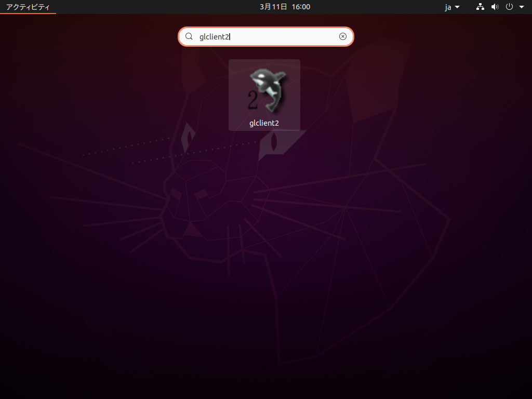Viewport: 532px width, 399px height.
Task: Click the volume speaker icon
Action: tap(495, 7)
